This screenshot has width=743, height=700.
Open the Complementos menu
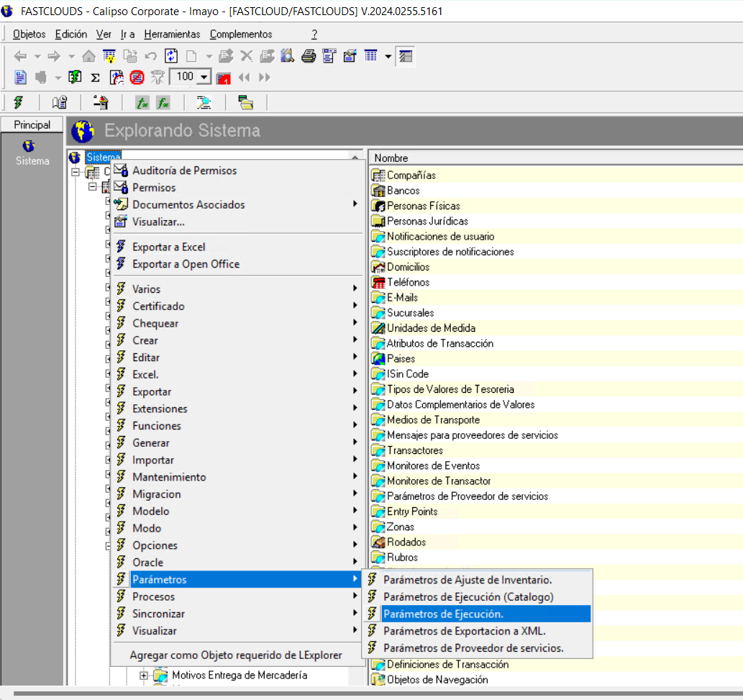tap(241, 34)
